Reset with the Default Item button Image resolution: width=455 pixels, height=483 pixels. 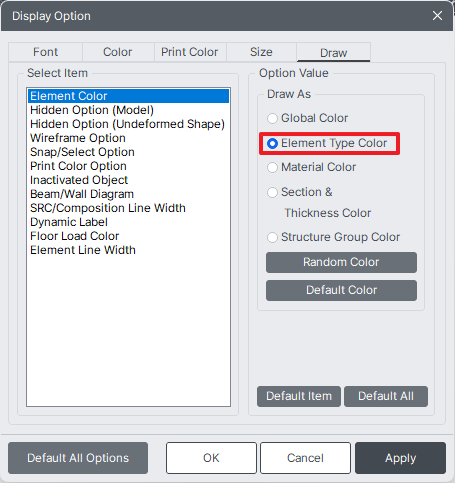tap(299, 396)
